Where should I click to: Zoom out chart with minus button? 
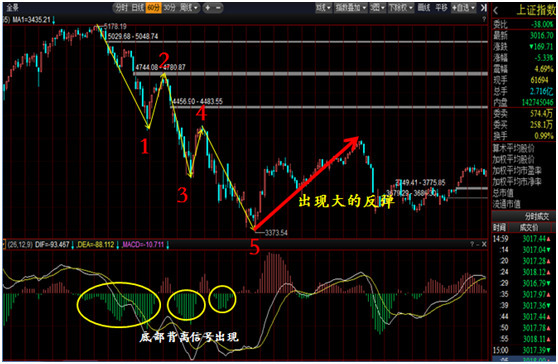click(218, 7)
